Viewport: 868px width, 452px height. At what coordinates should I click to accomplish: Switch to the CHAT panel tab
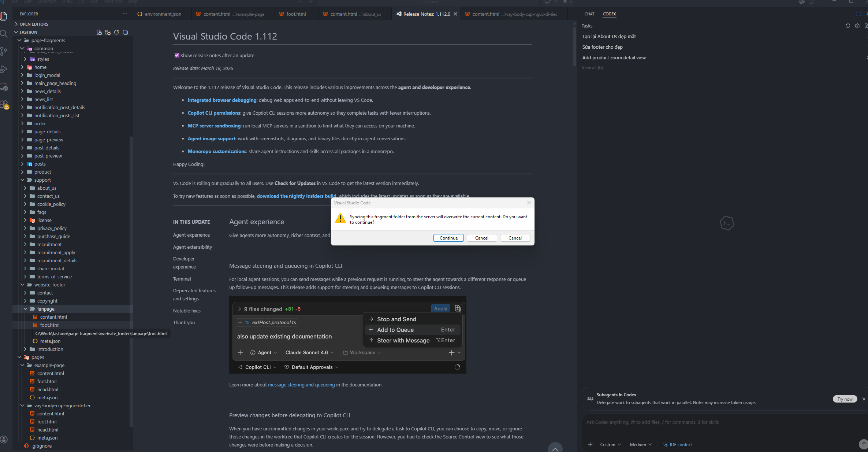(x=589, y=14)
